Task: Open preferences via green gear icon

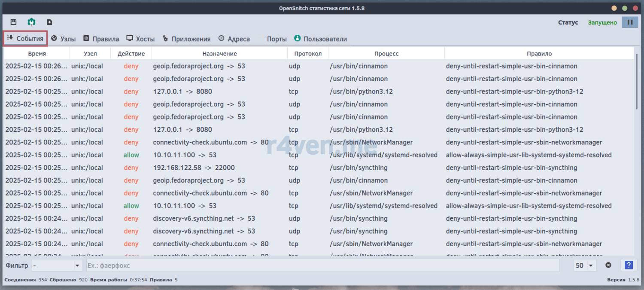Action: point(31,22)
